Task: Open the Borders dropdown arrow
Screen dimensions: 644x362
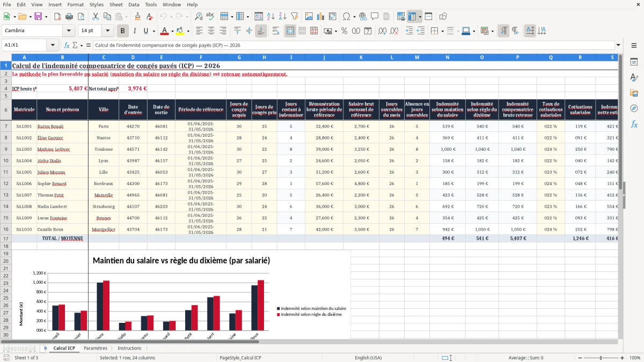Action: coord(443,31)
